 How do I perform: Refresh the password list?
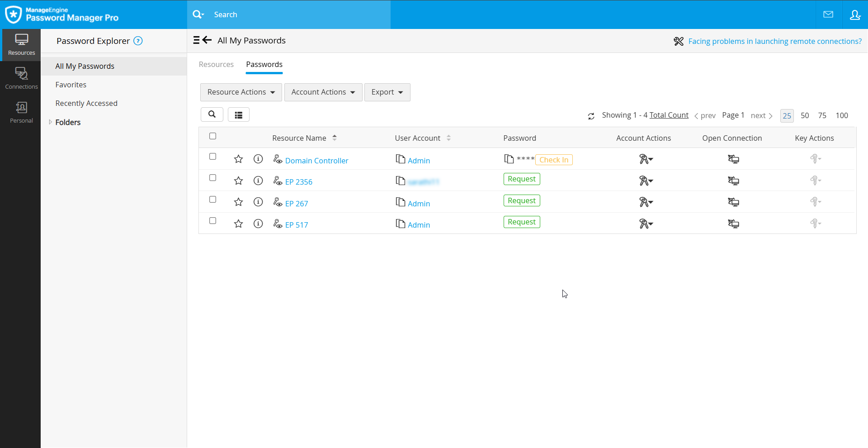point(591,116)
